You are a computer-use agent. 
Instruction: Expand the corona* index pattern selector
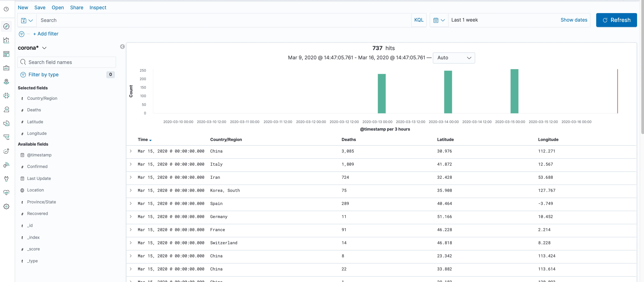tap(32, 48)
